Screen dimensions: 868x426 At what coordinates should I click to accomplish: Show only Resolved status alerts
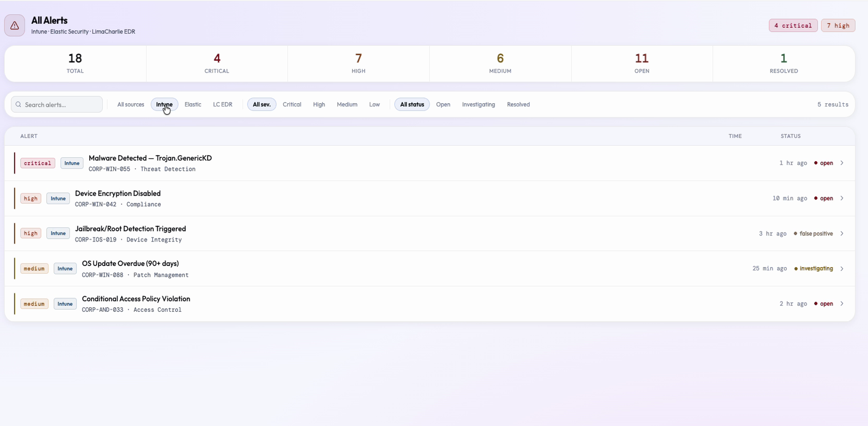tap(518, 104)
